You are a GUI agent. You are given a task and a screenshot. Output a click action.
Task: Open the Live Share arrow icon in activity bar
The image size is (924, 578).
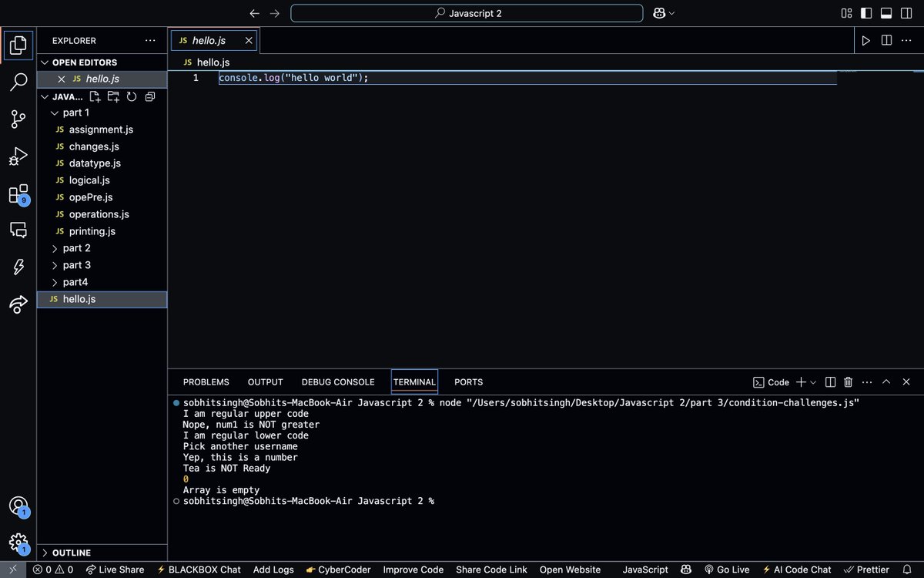coord(18,304)
